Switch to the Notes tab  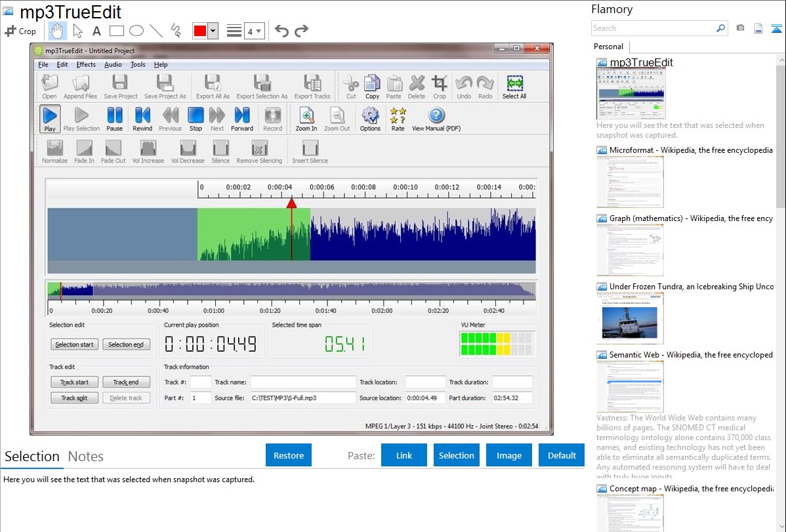coord(86,457)
